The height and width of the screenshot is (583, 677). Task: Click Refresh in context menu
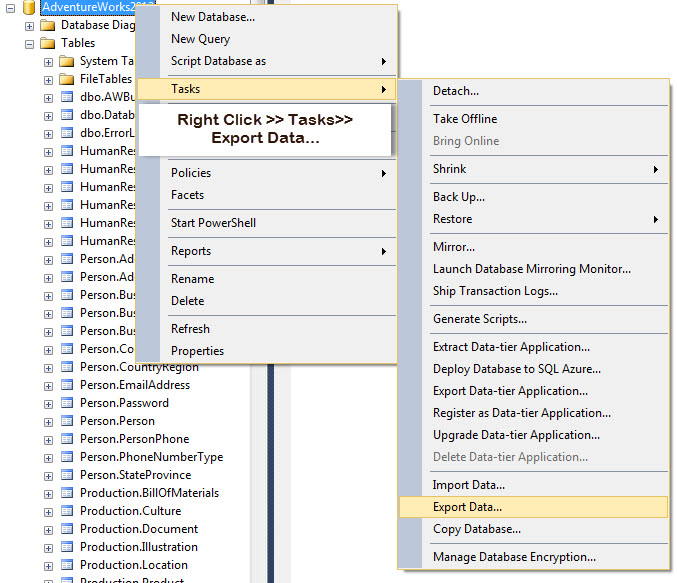pyautogui.click(x=266, y=329)
